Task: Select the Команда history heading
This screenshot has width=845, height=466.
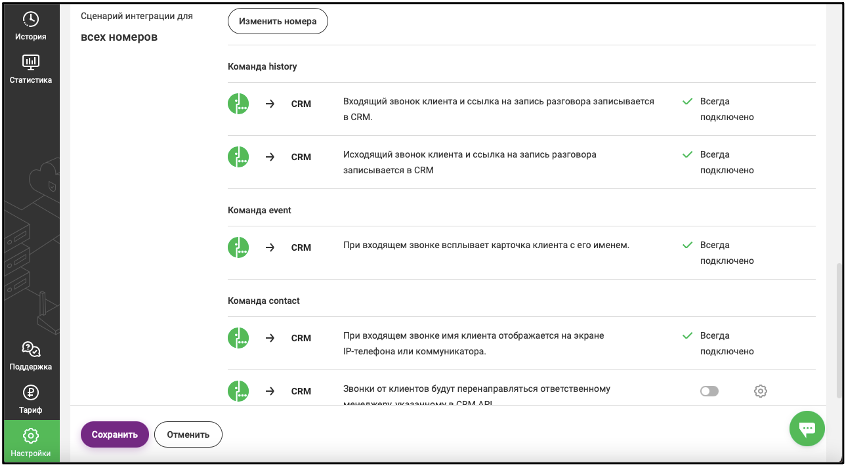Action: [262, 67]
